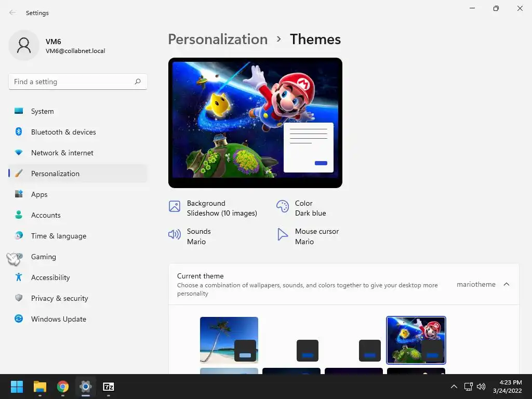Open Gaming settings

click(78, 257)
